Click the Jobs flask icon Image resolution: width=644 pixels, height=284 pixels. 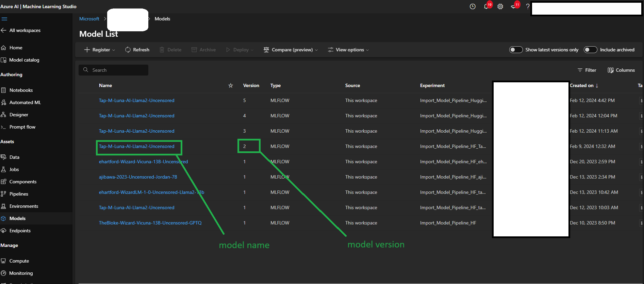(3, 169)
